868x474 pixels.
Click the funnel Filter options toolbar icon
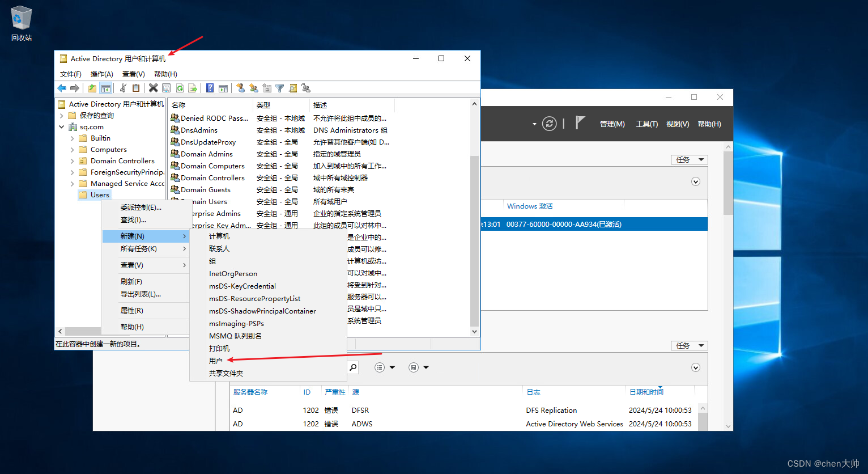(280, 88)
